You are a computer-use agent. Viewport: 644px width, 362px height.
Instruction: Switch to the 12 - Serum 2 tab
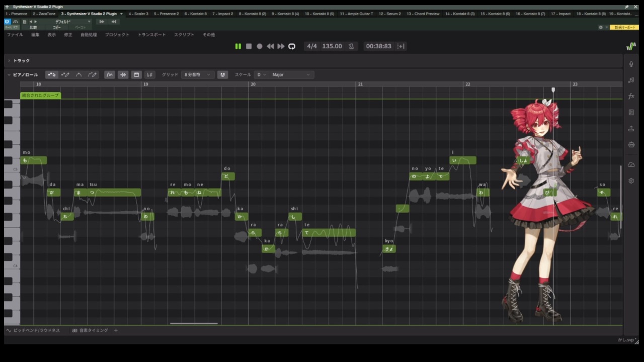pos(390,14)
